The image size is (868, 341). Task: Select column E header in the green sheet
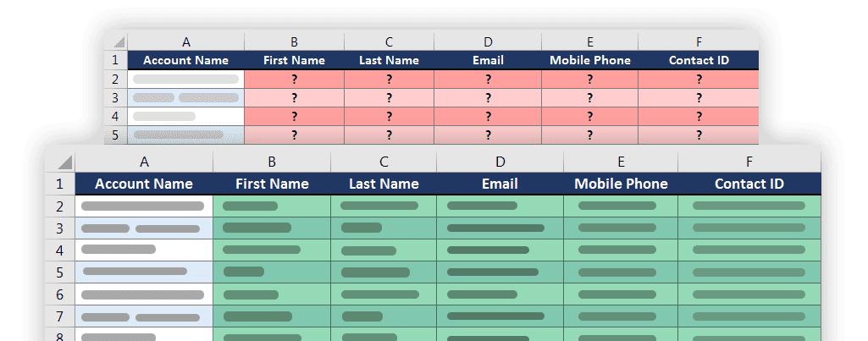pyautogui.click(x=621, y=162)
